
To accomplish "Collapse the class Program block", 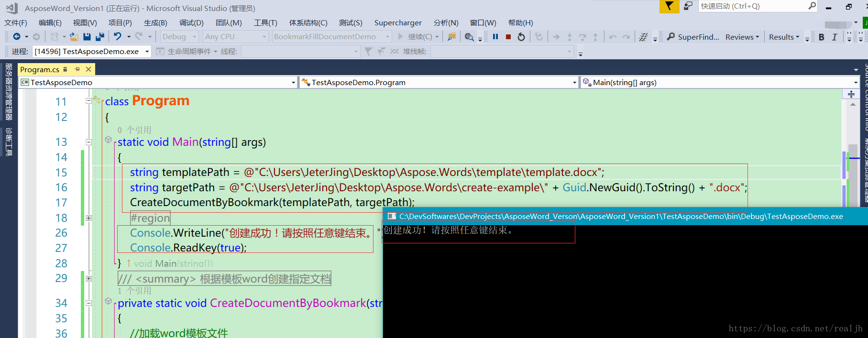I will pos(88,101).
